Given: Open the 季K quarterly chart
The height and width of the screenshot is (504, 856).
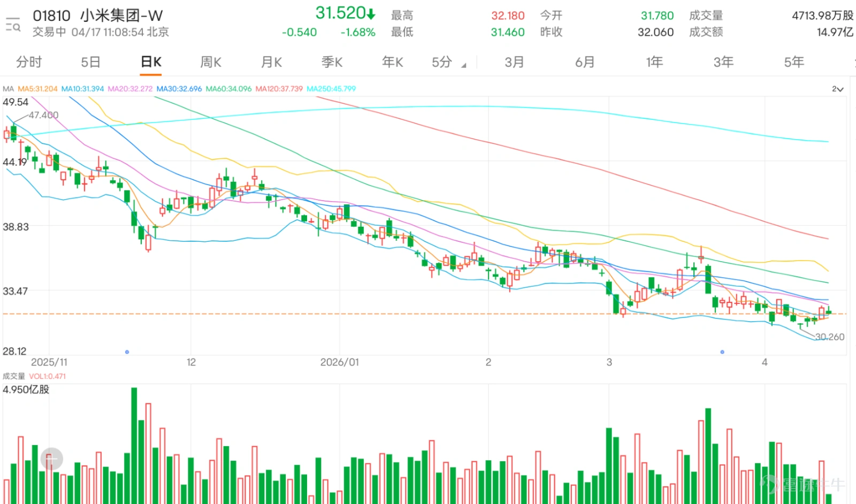Looking at the screenshot, I should 332,62.
